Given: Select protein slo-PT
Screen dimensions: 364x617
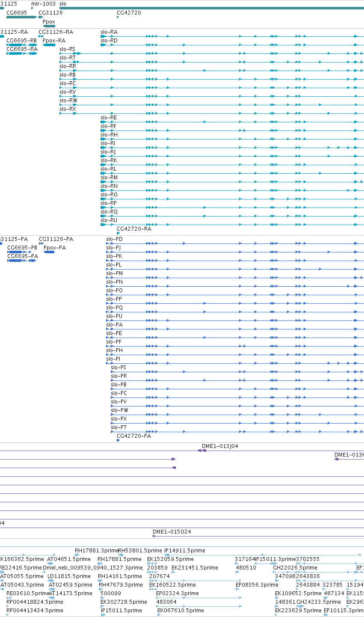Looking at the screenshot, I should click(x=118, y=427).
